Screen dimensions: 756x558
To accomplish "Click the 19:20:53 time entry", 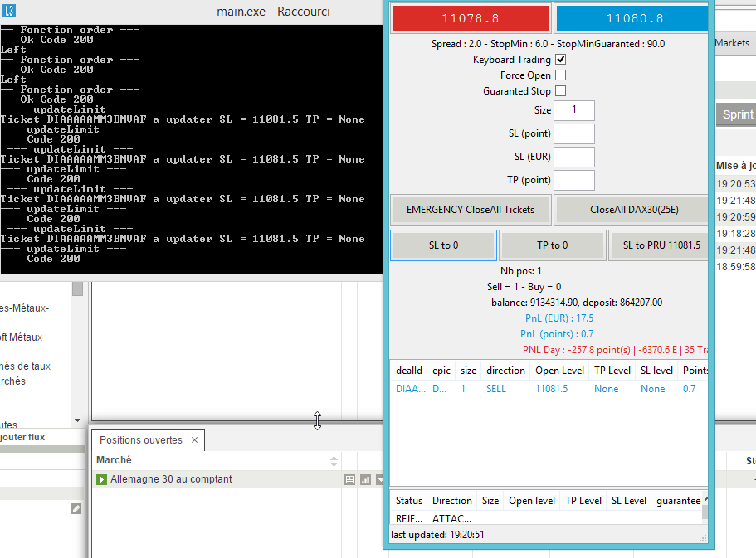I will 736,183.
